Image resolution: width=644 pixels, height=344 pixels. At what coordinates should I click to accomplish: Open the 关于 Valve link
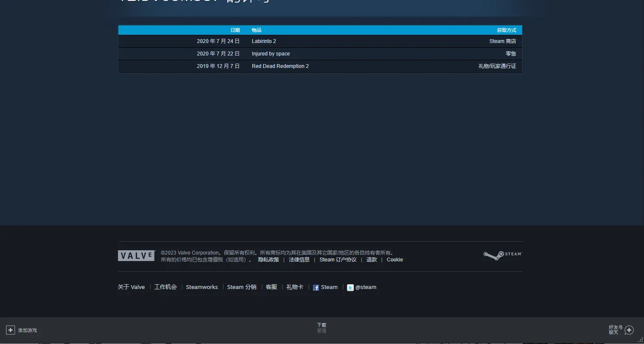click(131, 287)
